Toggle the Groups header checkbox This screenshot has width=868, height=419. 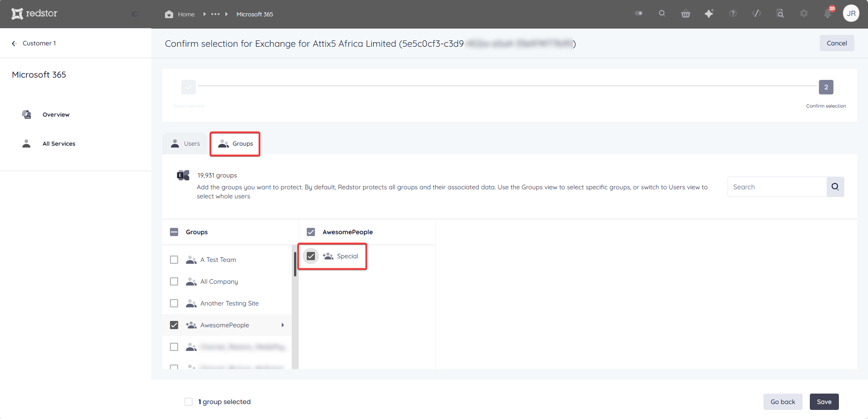coord(174,232)
